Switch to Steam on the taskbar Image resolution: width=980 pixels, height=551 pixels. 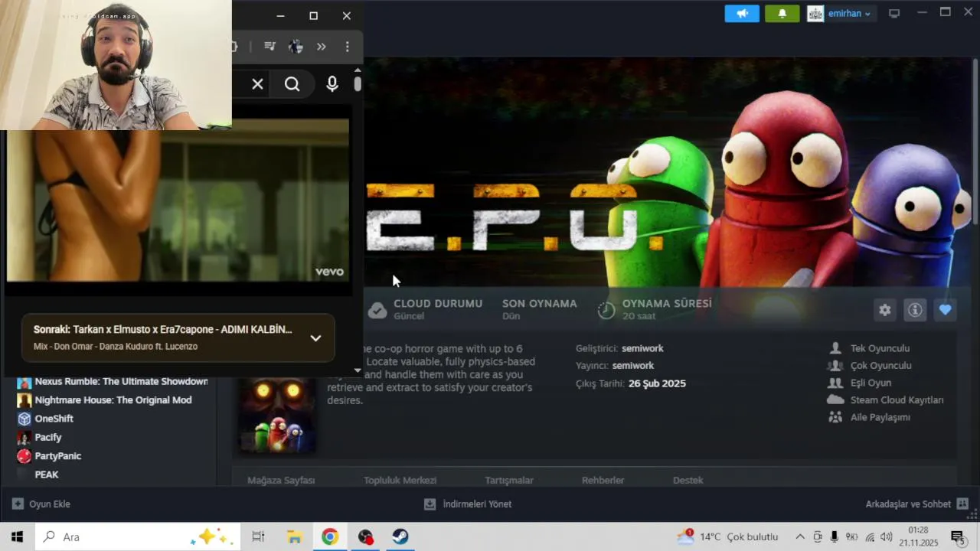tap(400, 536)
